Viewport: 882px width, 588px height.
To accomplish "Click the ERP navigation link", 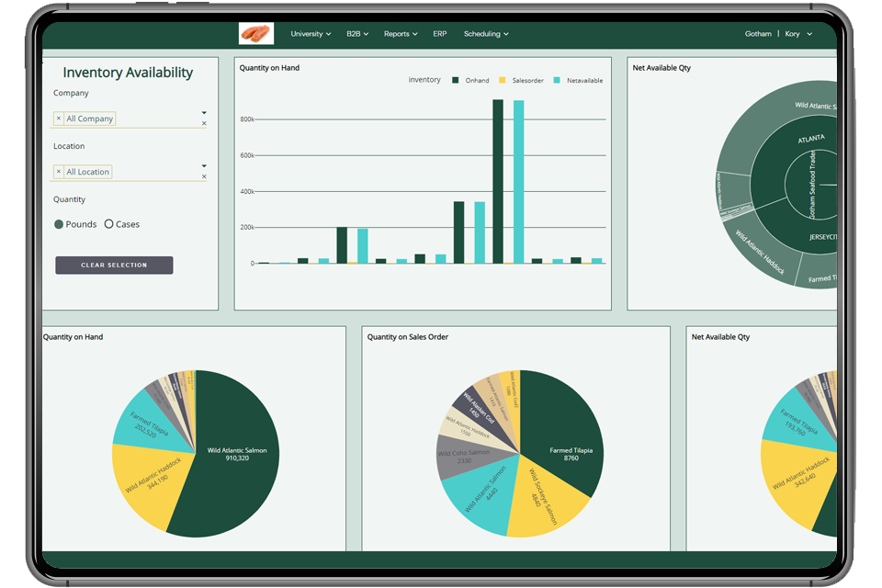I will point(439,33).
